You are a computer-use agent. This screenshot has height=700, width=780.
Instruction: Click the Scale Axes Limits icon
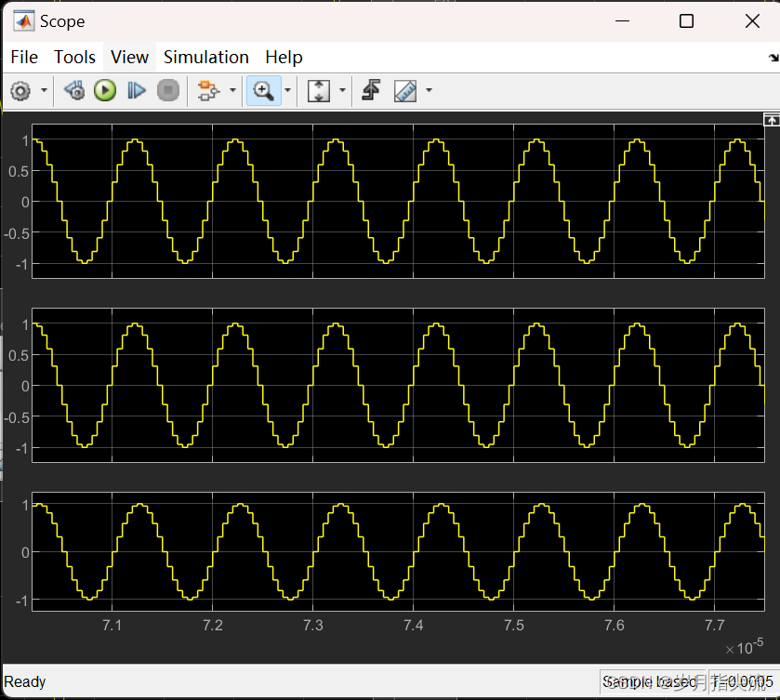(x=319, y=91)
